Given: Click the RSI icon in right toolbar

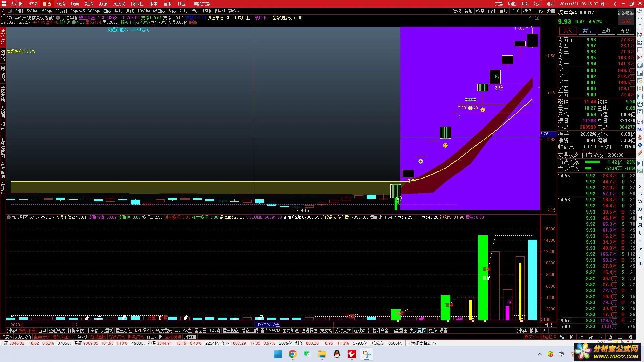Looking at the screenshot, I should pos(640,130).
